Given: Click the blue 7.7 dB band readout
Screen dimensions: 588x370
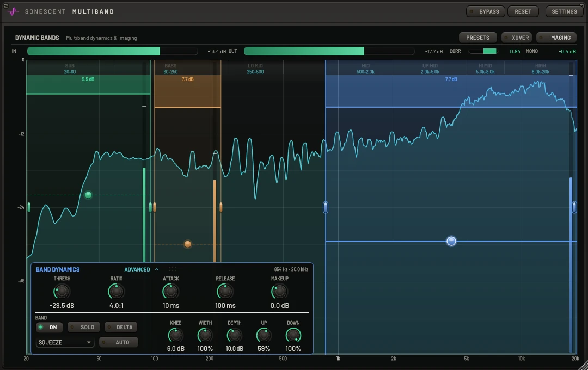Looking at the screenshot, I should 451,79.
